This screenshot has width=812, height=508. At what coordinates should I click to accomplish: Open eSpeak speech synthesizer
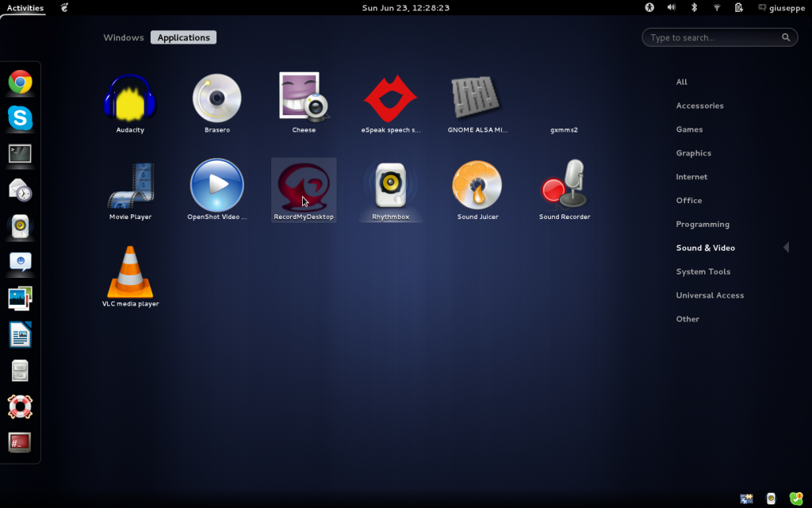[390, 103]
